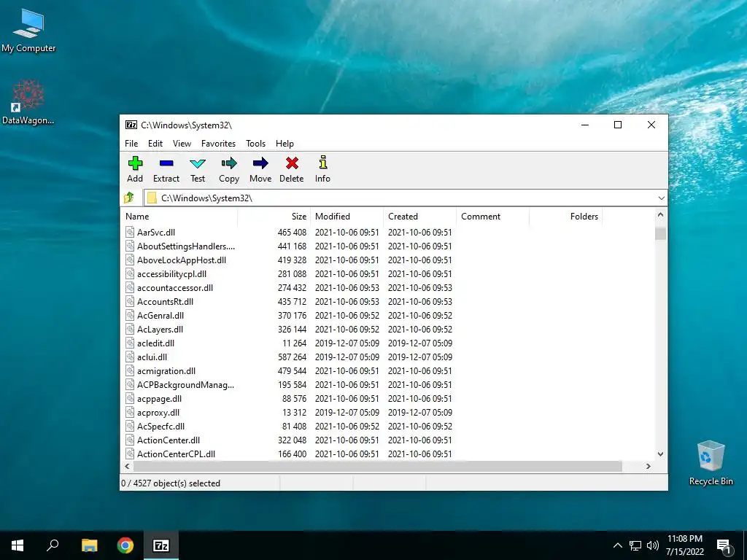Click the green Add toolbar icon
Image resolution: width=747 pixels, height=560 pixels.
click(x=135, y=163)
